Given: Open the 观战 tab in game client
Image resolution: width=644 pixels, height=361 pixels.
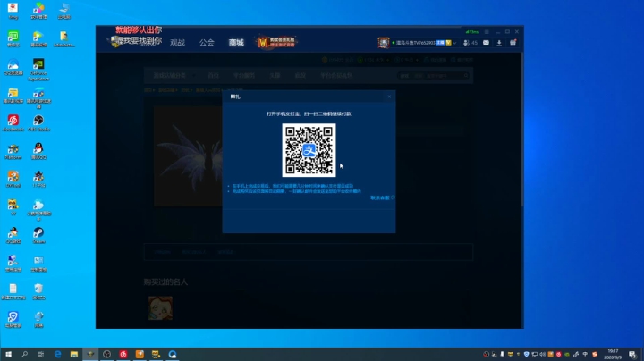Looking at the screenshot, I should (177, 43).
